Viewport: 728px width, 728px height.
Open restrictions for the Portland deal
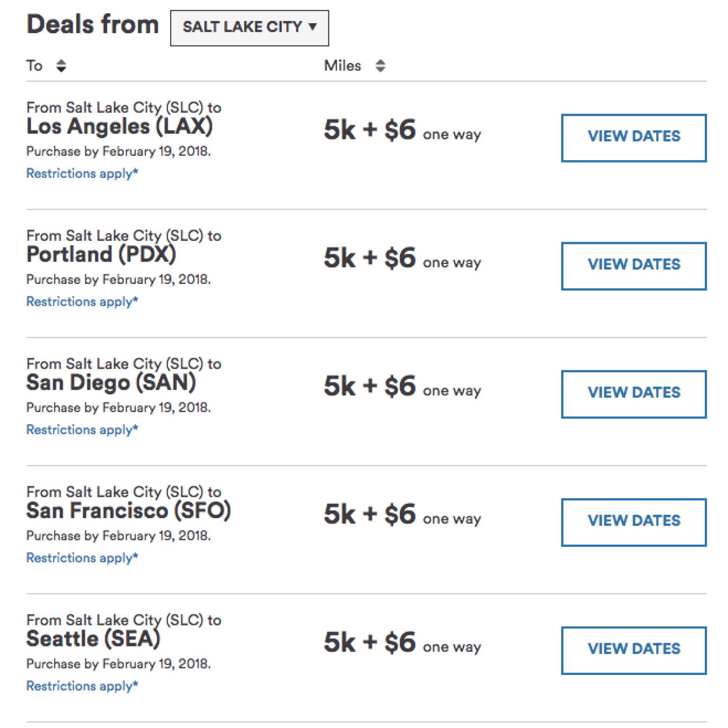(x=82, y=301)
